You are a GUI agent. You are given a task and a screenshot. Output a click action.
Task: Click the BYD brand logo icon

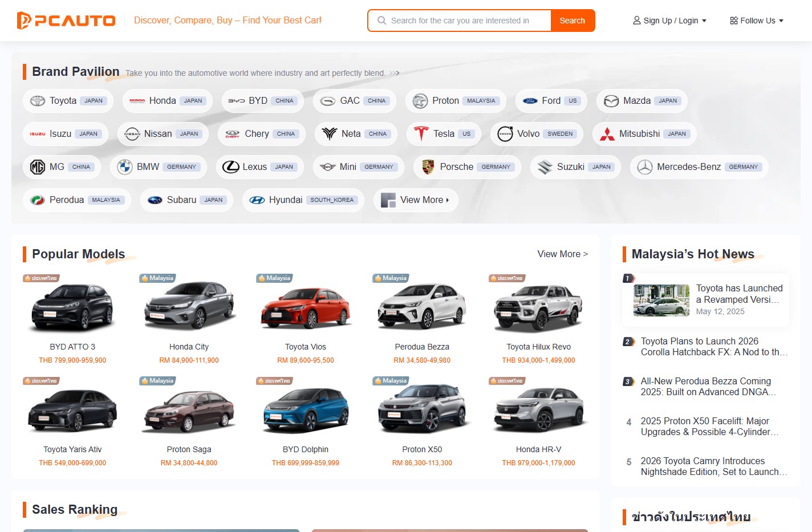pos(237,101)
